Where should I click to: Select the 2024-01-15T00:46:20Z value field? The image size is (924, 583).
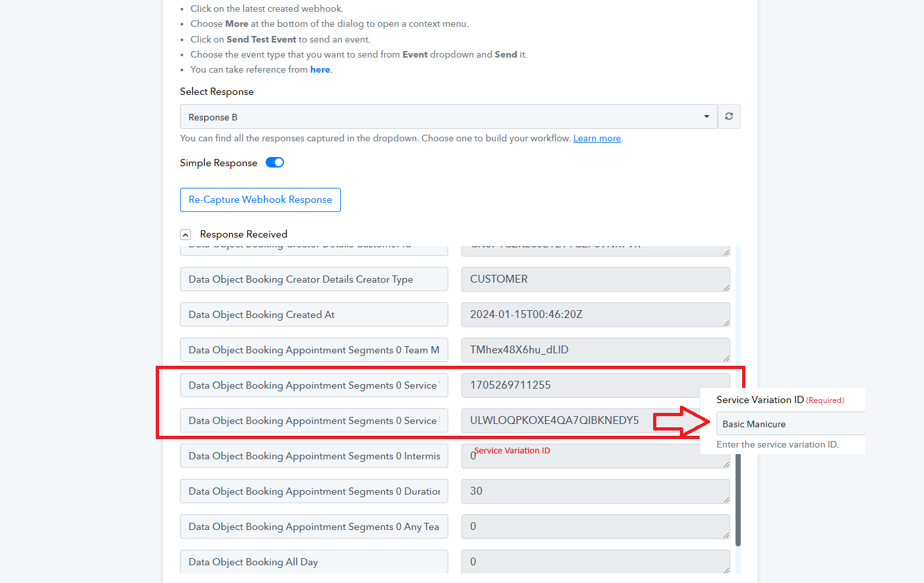(x=595, y=315)
